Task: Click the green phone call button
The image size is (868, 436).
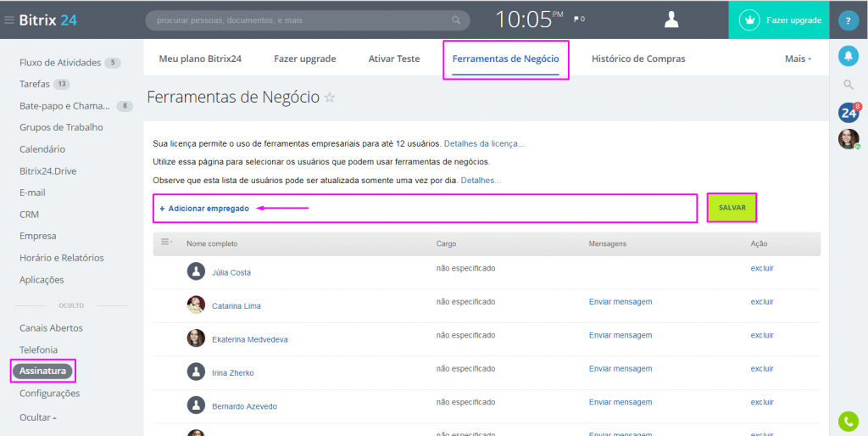Action: coord(848,421)
